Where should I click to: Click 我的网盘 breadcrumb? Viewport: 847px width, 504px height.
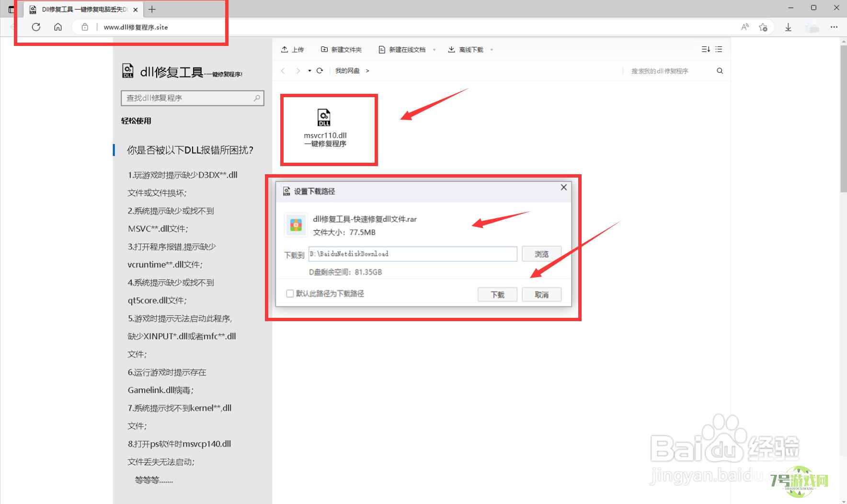[x=347, y=71]
